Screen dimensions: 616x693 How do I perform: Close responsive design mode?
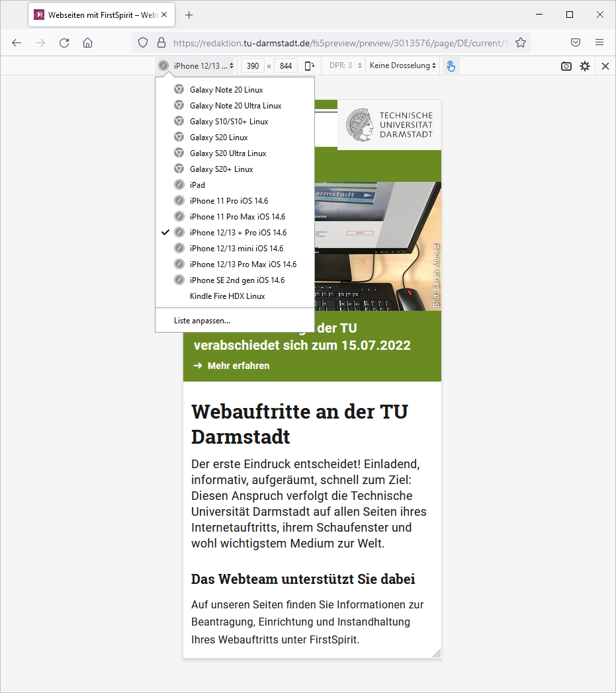click(605, 66)
